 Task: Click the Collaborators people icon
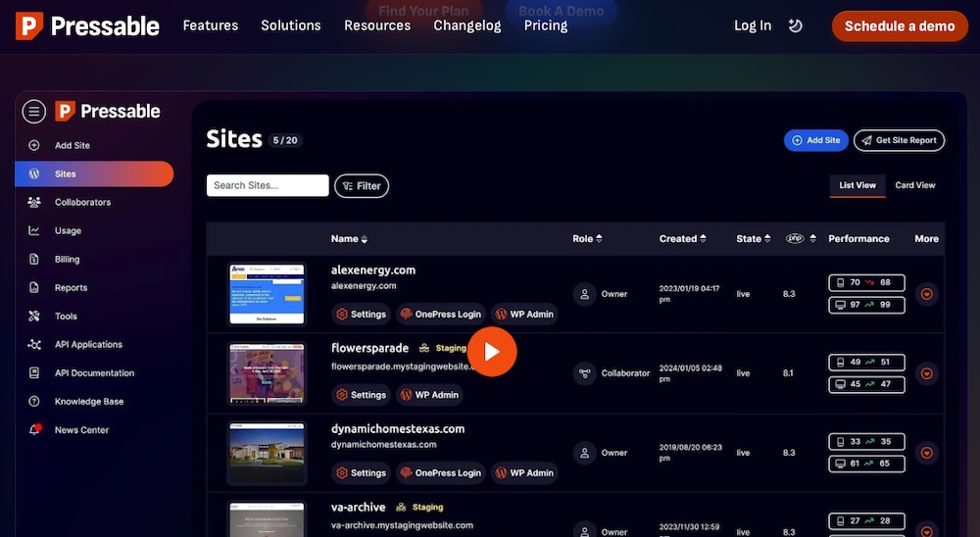[34, 202]
